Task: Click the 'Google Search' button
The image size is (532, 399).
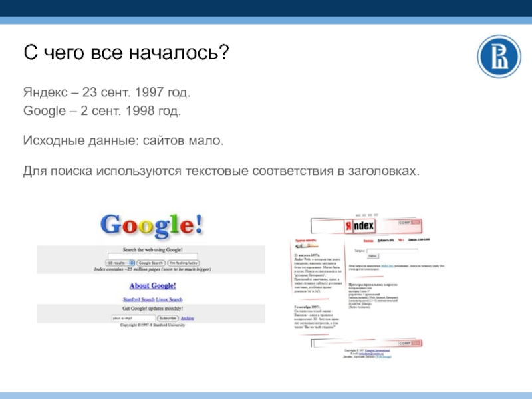Action: 151,263
